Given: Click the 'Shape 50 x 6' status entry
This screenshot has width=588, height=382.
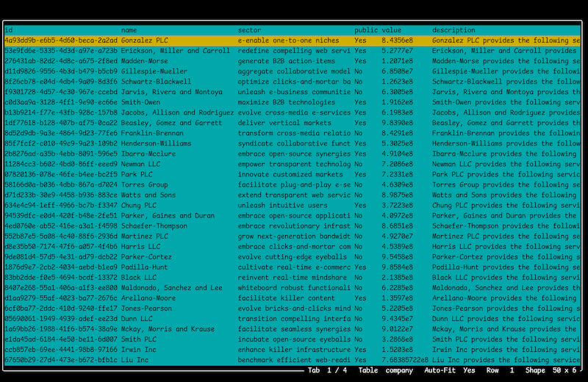Looking at the screenshot, I should click(551, 370).
